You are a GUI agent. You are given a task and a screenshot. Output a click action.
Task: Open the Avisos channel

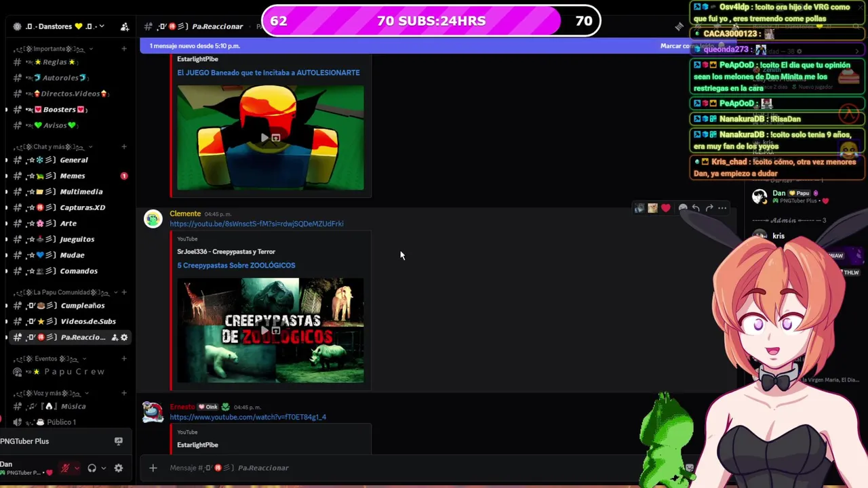[x=60, y=125]
